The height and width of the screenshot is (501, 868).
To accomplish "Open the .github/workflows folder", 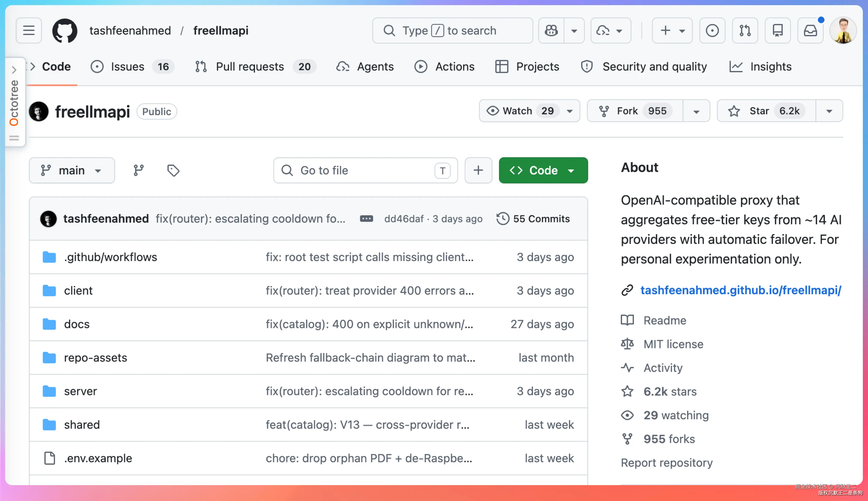I will [x=110, y=257].
